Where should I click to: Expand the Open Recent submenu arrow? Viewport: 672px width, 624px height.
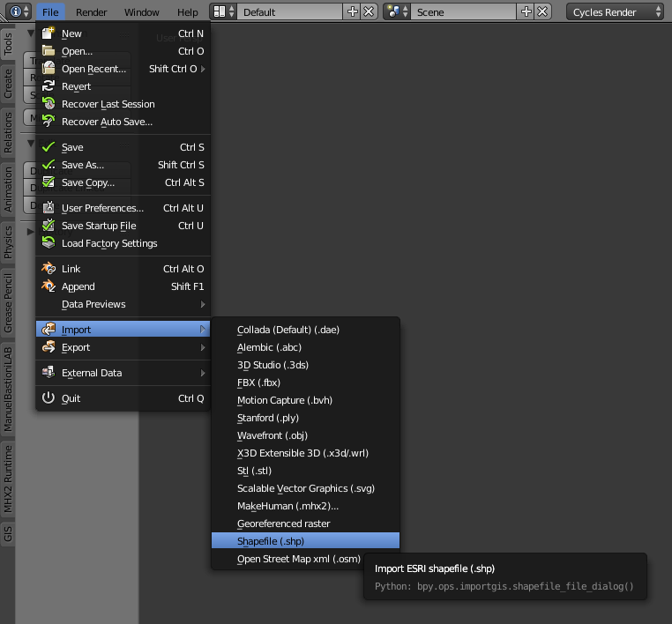[203, 69]
